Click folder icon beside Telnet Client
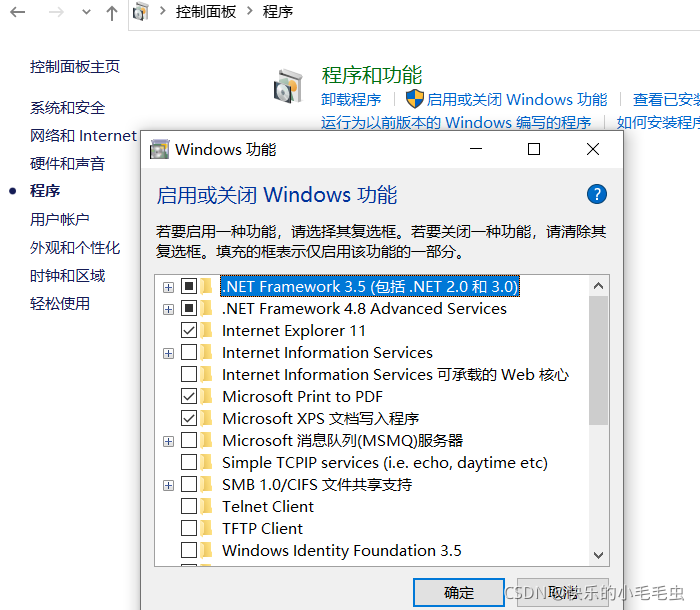The image size is (700, 610). click(x=206, y=506)
